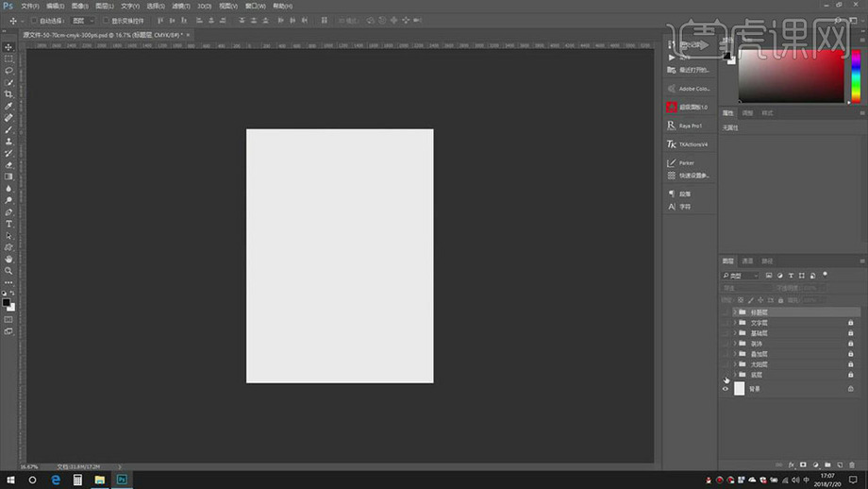
Task: Filter layers by text layer type
Action: click(x=791, y=276)
